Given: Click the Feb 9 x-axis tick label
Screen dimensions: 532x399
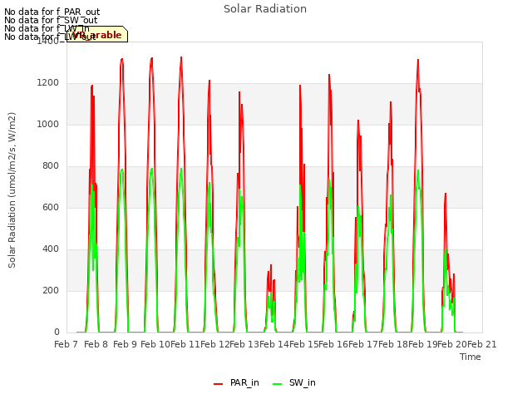Looking at the screenshot, I should 125,344.
